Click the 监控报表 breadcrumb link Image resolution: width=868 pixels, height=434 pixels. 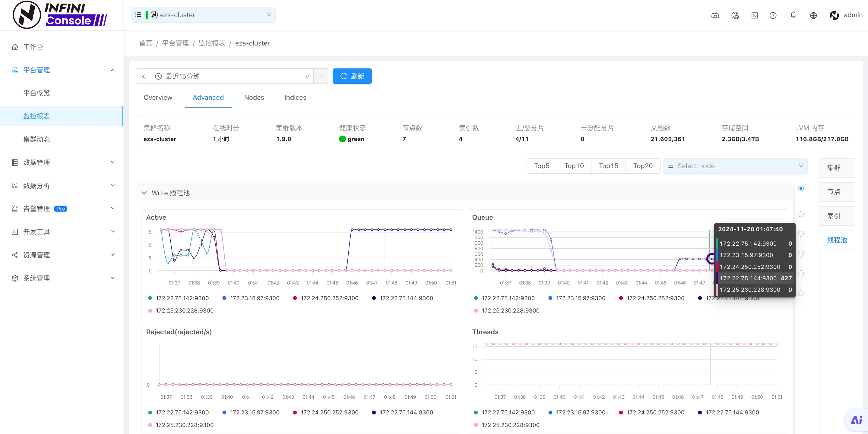click(x=212, y=43)
